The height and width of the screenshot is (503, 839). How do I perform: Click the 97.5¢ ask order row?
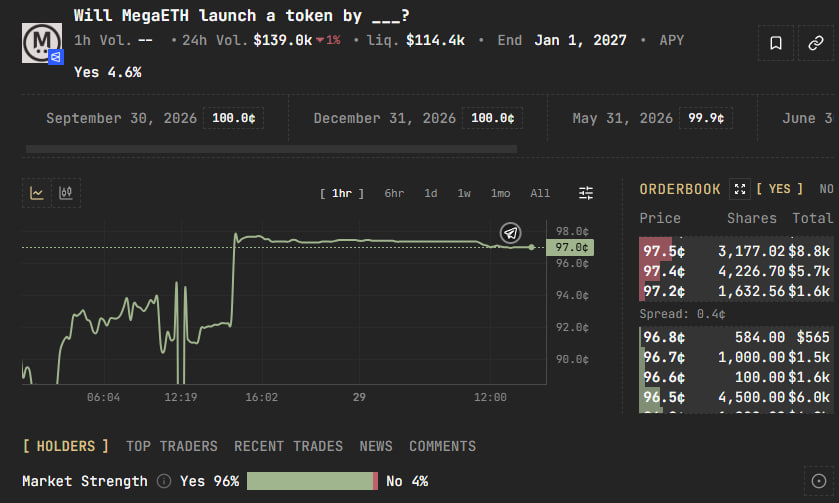[736, 251]
